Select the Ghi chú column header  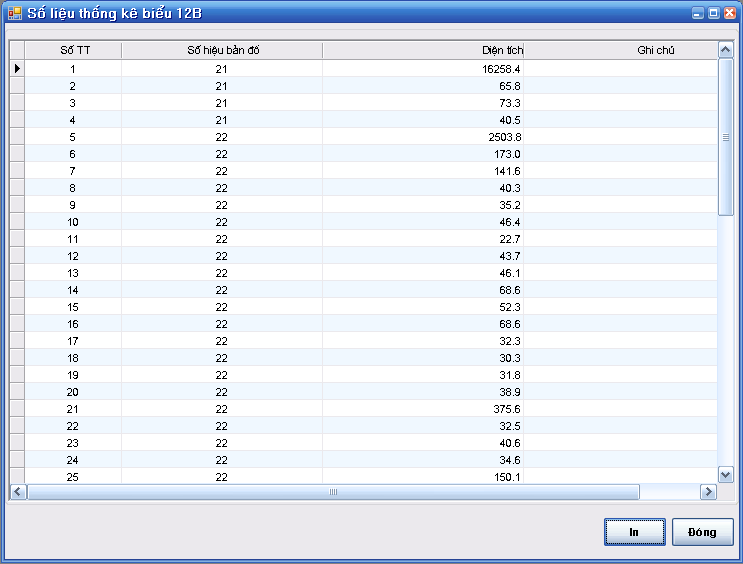tap(619, 50)
